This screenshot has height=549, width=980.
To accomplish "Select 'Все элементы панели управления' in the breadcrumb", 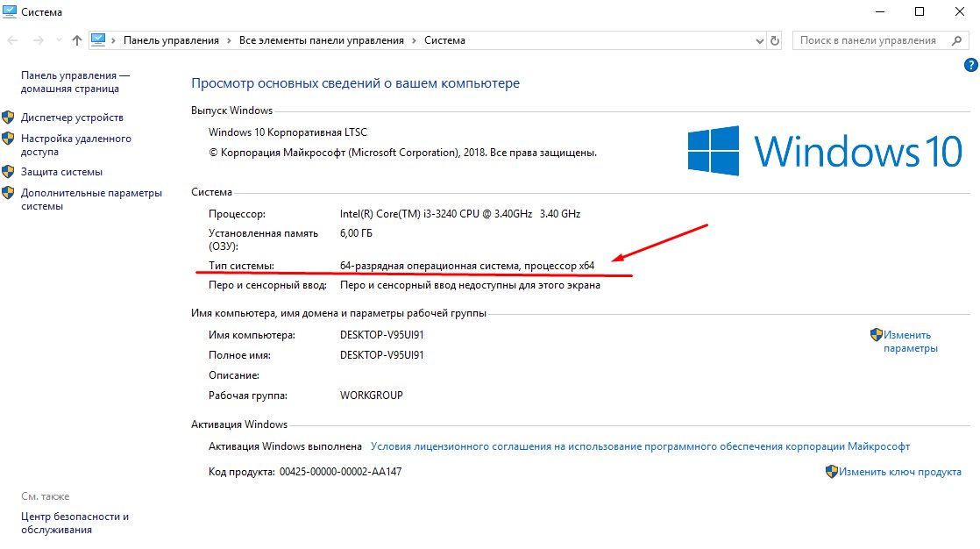I will pos(321,40).
